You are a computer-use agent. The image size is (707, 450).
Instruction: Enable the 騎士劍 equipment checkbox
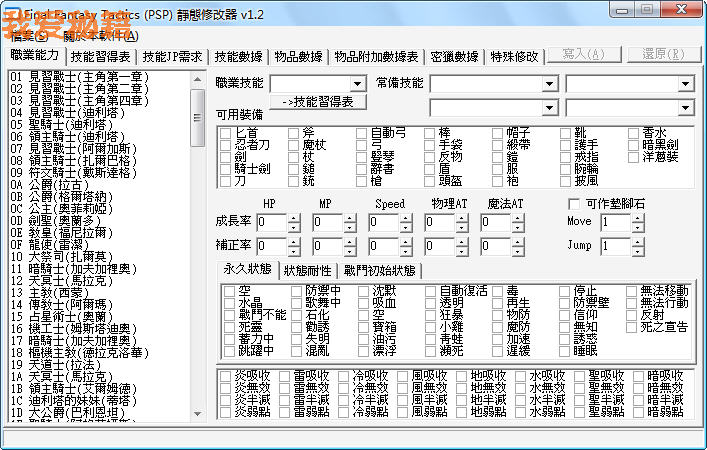(226, 169)
